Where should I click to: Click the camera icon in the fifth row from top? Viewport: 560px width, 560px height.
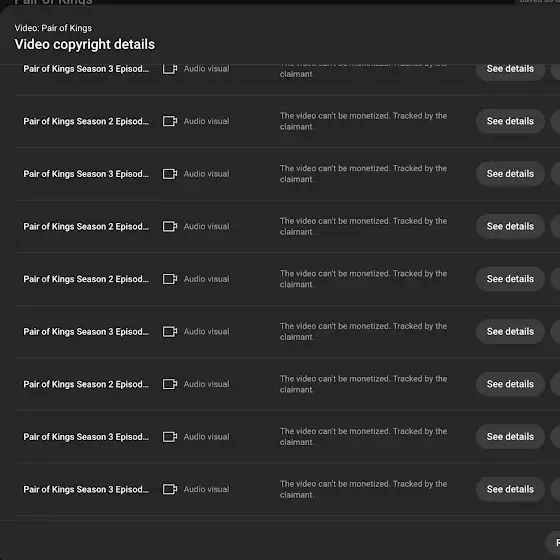coord(170,279)
